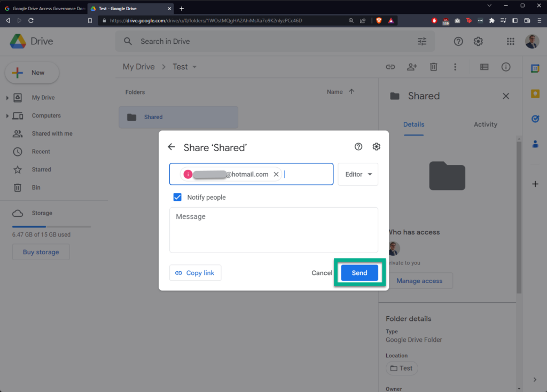Viewport: 547px width, 392px height.
Task: Select the Shared folder item
Action: [x=178, y=117]
